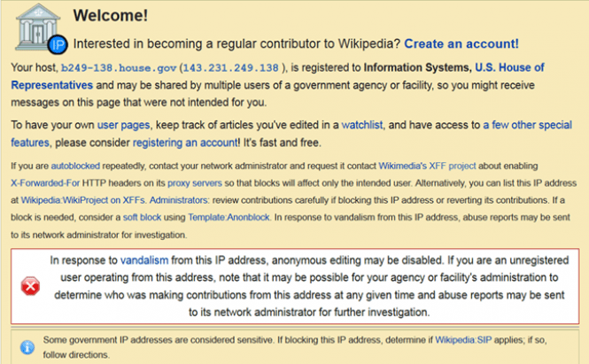The width and height of the screenshot is (589, 364).
Task: Click the bold Information Systems text
Action: [418, 67]
